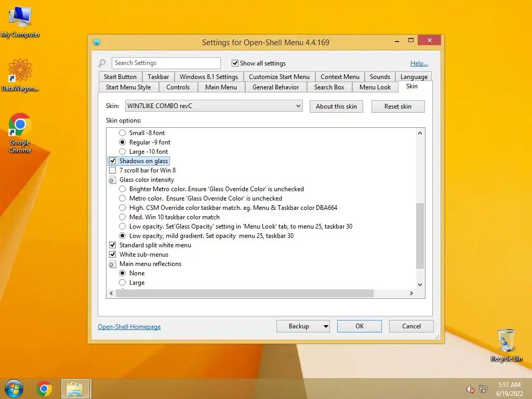Viewport: 532px width, 399px height.
Task: Open File Explorer from the taskbar
Action: tap(75, 389)
